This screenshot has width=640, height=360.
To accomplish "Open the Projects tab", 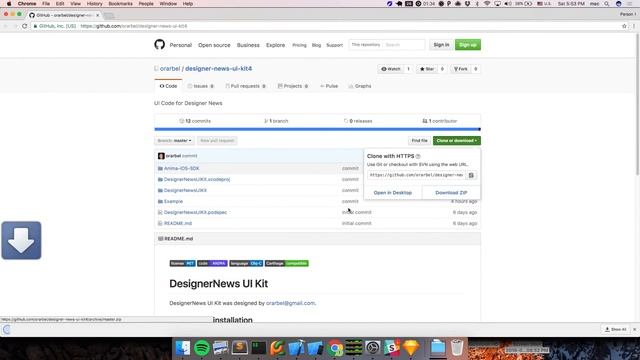I will (293, 86).
